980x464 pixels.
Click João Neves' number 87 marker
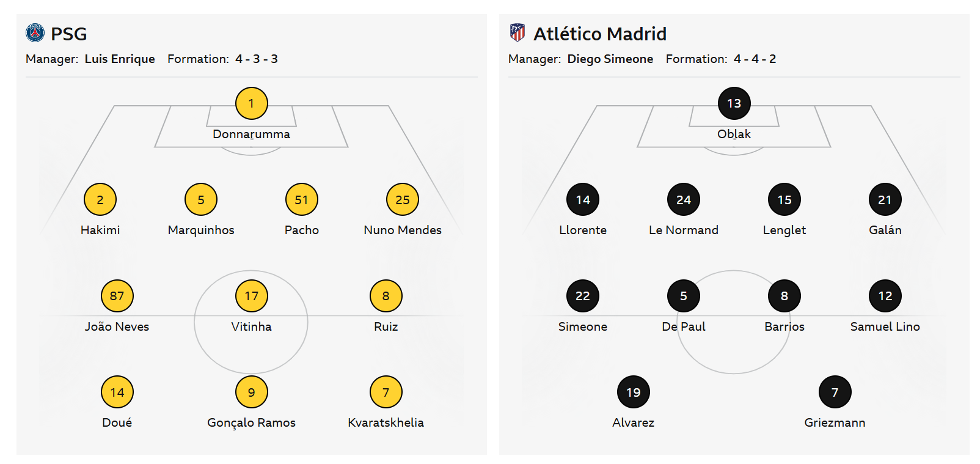click(x=117, y=296)
